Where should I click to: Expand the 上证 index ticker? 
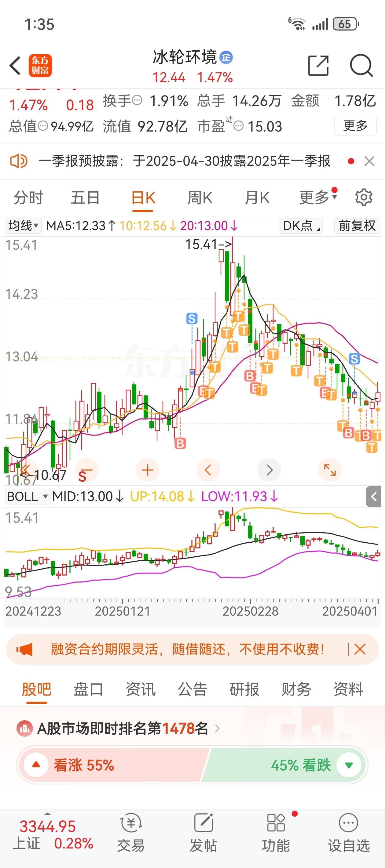click(x=48, y=813)
